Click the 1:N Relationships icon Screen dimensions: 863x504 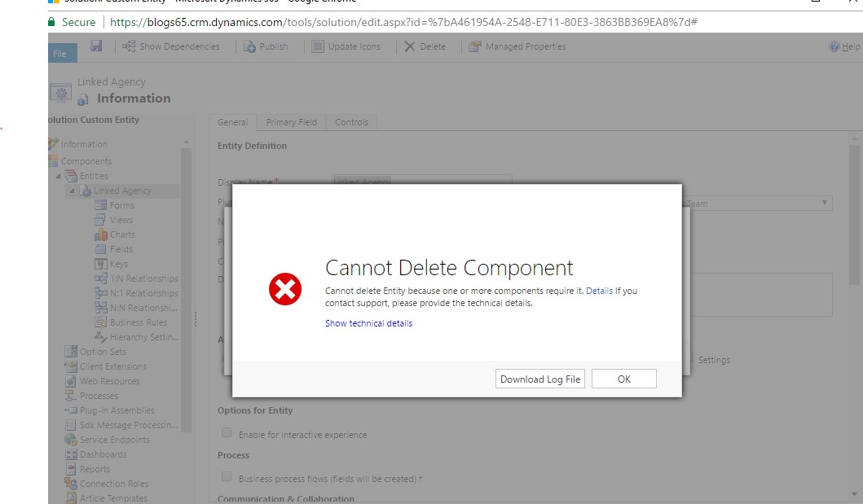[100, 278]
